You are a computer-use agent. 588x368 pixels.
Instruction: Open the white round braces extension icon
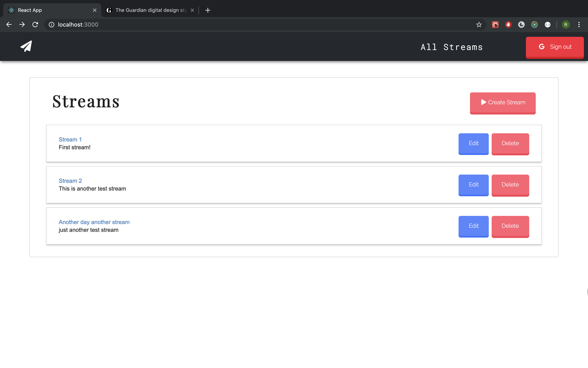point(548,25)
